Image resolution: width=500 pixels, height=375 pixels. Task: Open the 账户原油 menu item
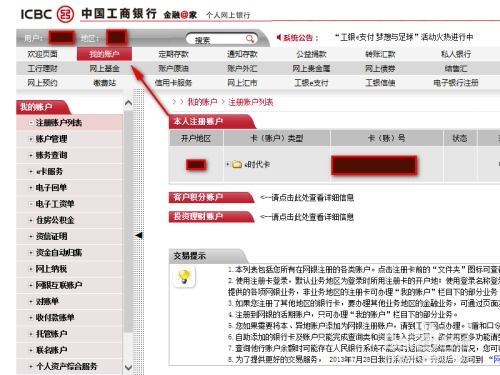173,69
